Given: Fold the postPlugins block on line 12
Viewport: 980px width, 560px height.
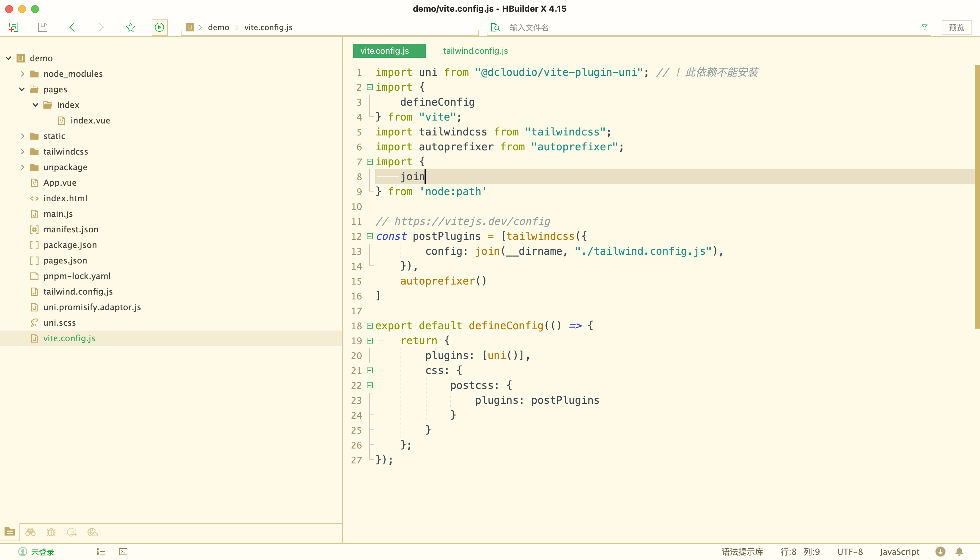Looking at the screenshot, I should coord(370,236).
